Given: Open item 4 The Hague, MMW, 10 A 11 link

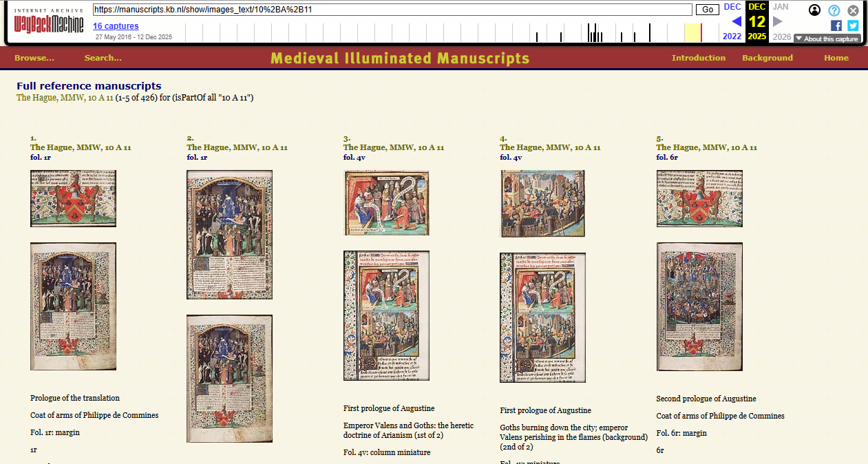Looking at the screenshot, I should pos(550,147).
